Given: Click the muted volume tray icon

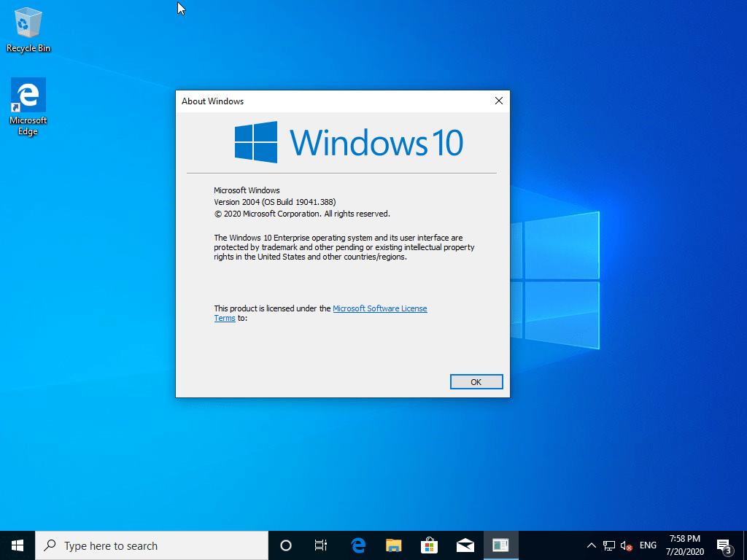Looking at the screenshot, I should click(x=626, y=545).
